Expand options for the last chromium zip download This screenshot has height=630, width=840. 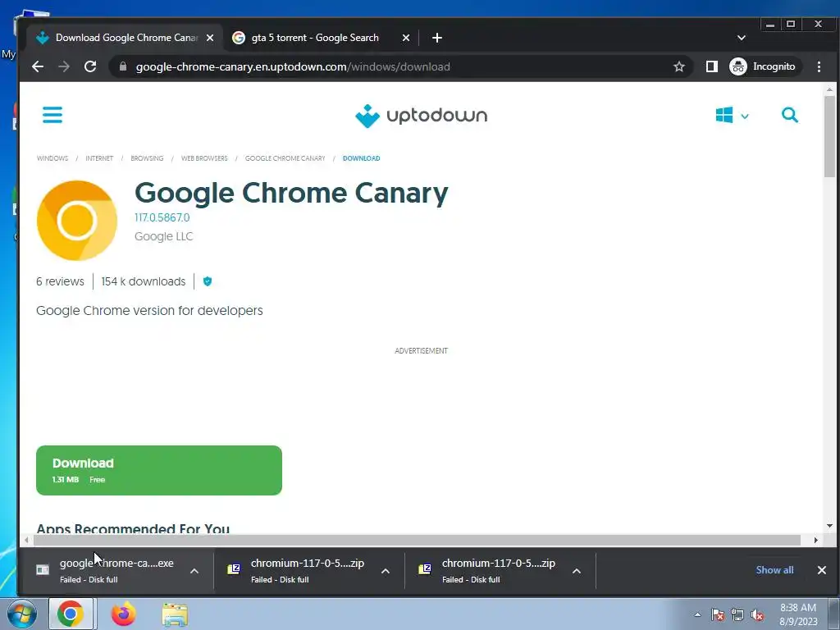577,571
